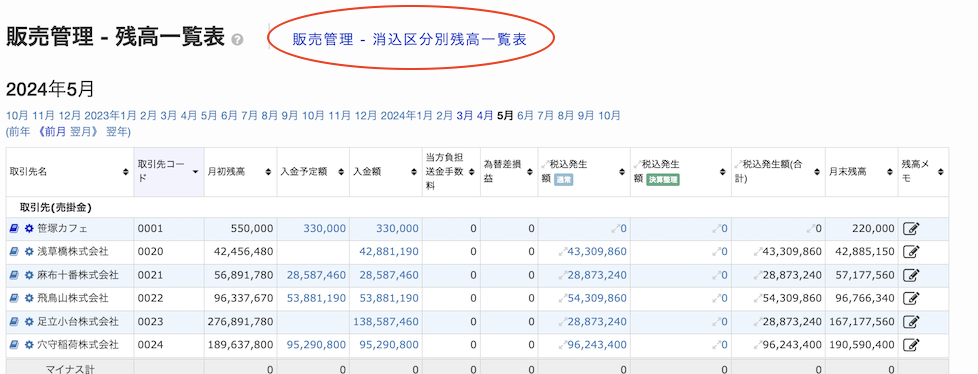Click 月末残高 value 190,590,400

point(862,345)
